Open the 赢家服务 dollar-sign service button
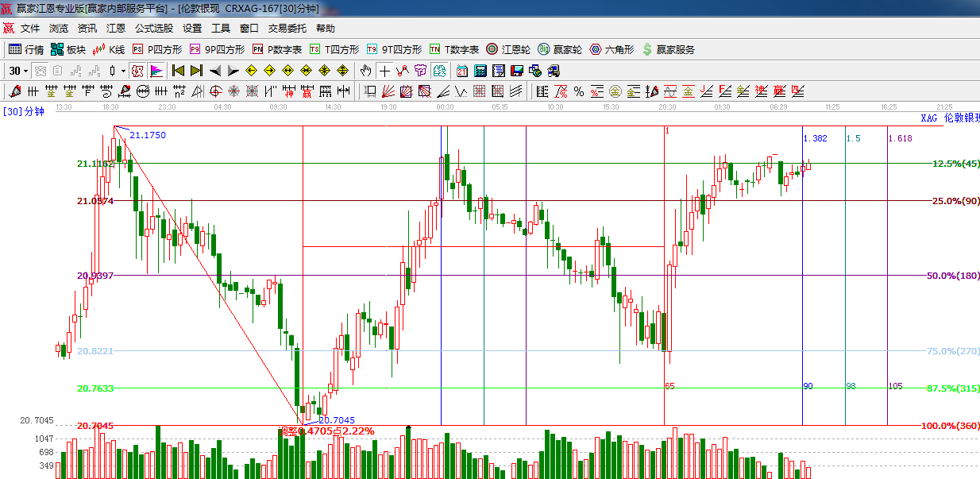Viewport: 980px width, 479px height. point(669,49)
